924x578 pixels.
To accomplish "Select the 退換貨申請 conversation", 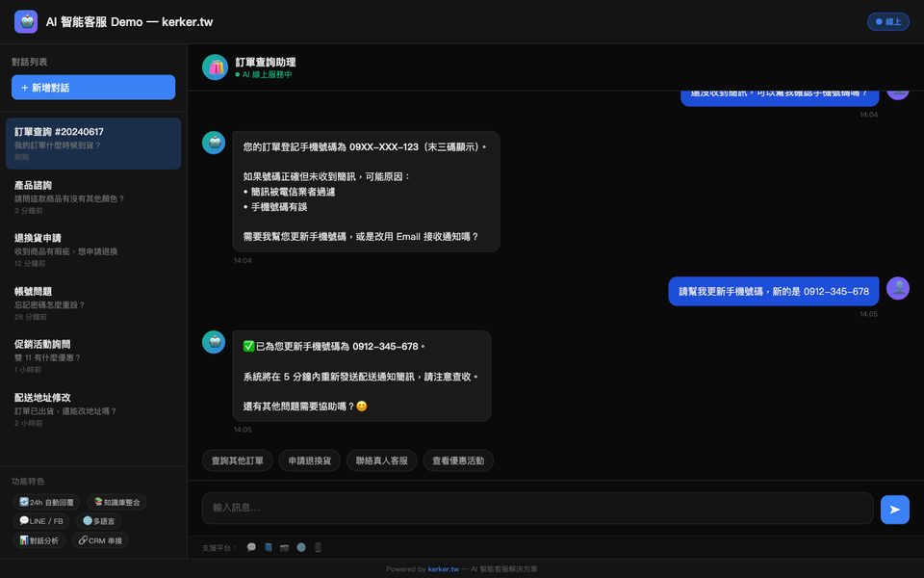I will click(x=93, y=250).
